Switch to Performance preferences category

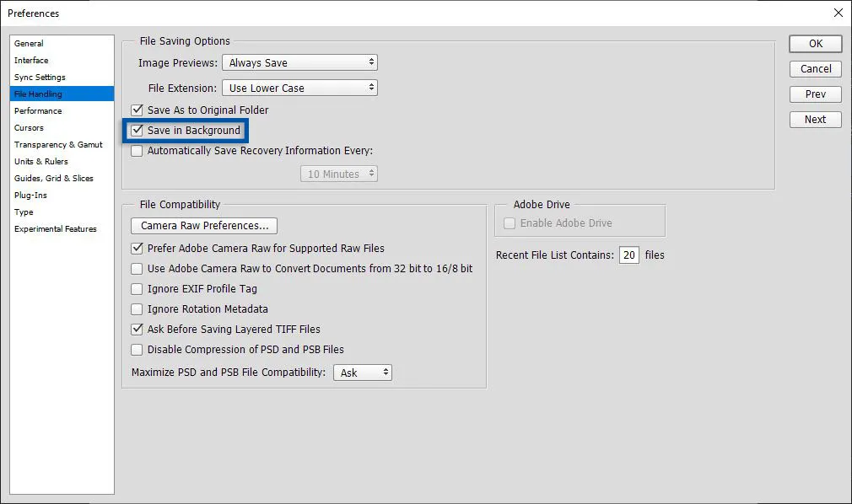click(38, 111)
